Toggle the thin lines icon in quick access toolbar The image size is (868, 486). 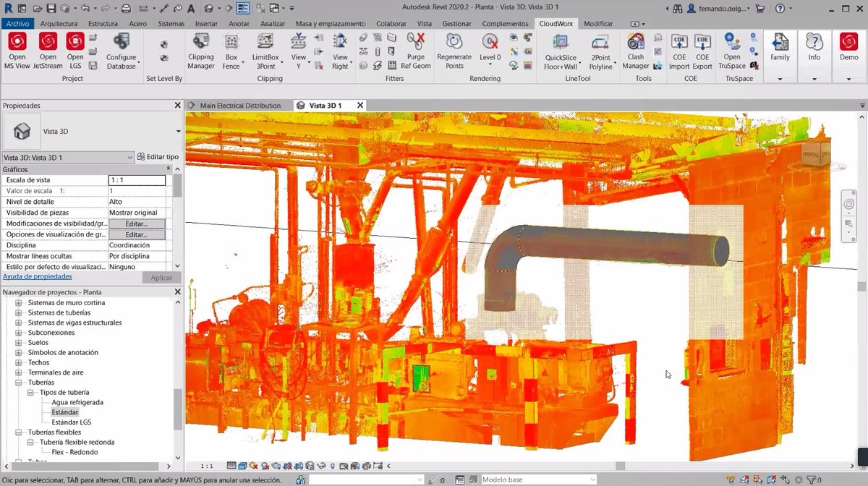(242, 9)
